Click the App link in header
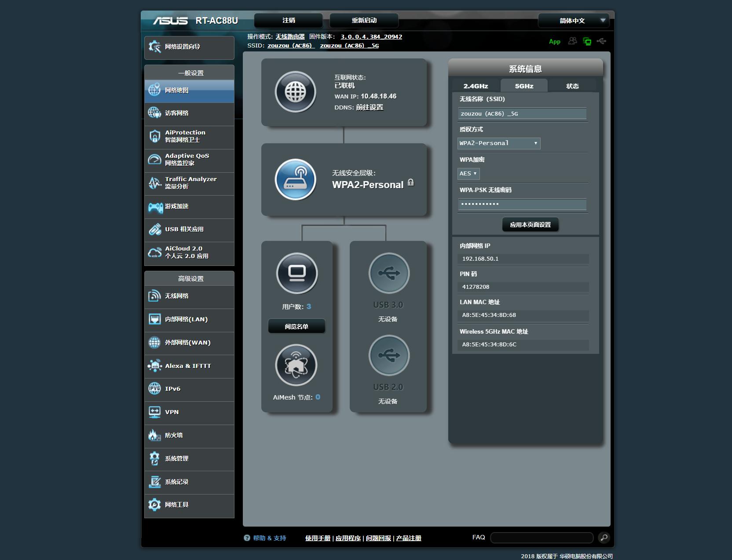This screenshot has width=732, height=560. (x=555, y=42)
